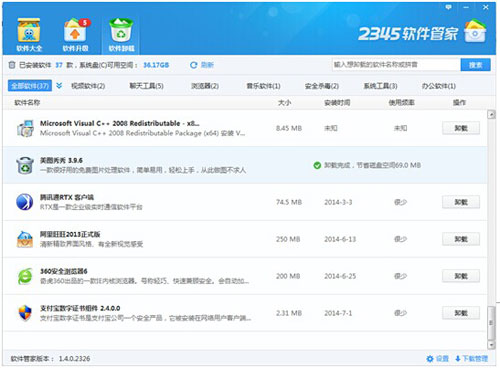Click 卸载 for 支付宝数字证书组件 2.4.0.0
The width and height of the screenshot is (500, 368).
click(461, 313)
